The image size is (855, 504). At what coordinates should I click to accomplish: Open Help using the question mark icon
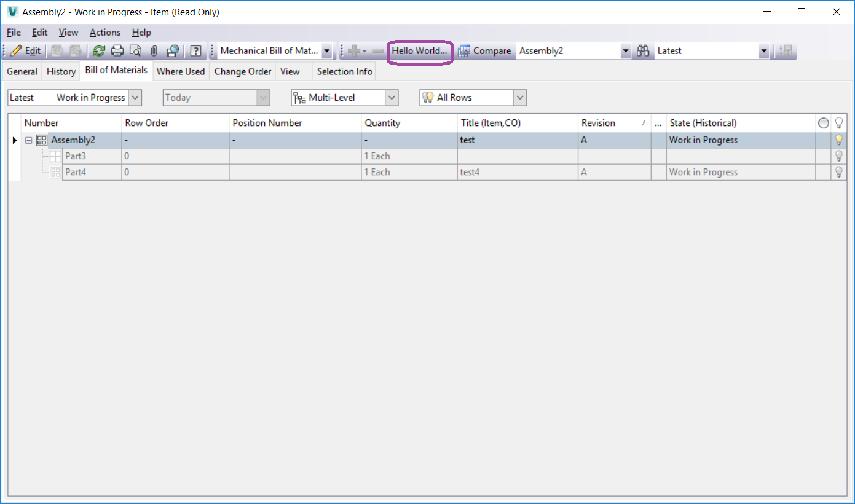(x=195, y=50)
